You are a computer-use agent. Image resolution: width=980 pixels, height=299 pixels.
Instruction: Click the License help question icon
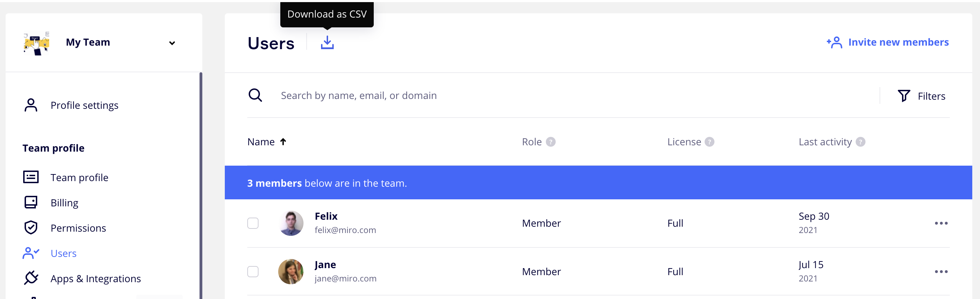(x=709, y=142)
